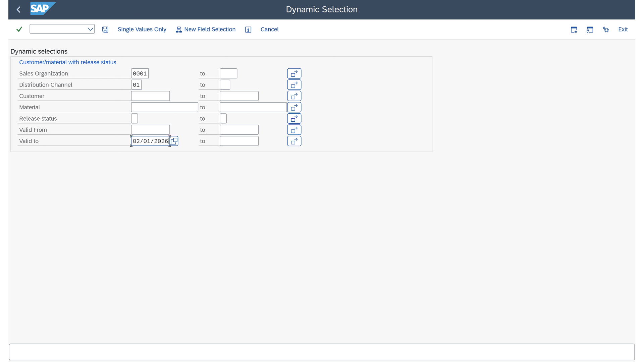644x362 pixels.
Task: Open multiple selection for Sales Organization
Action: [x=294, y=73]
